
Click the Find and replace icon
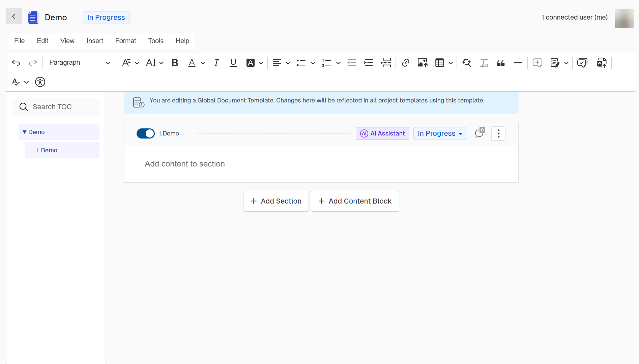467,63
